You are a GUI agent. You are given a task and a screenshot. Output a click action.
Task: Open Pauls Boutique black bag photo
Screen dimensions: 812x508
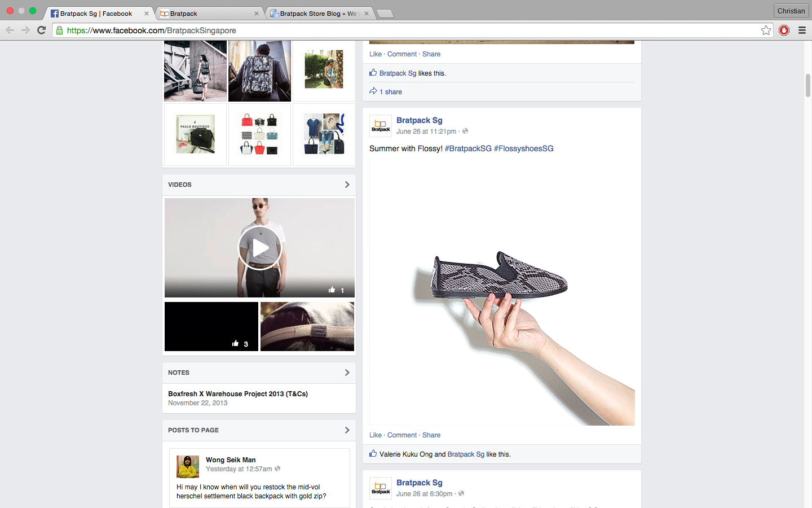pyautogui.click(x=195, y=134)
